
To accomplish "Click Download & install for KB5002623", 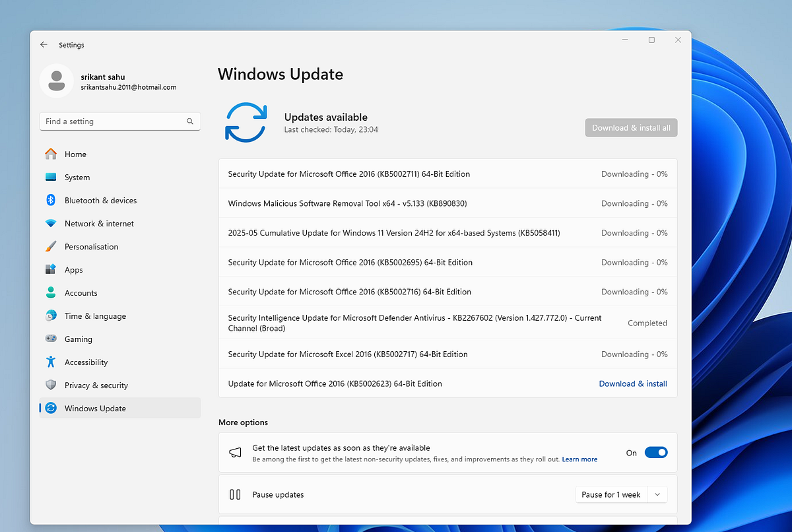I will coord(632,383).
